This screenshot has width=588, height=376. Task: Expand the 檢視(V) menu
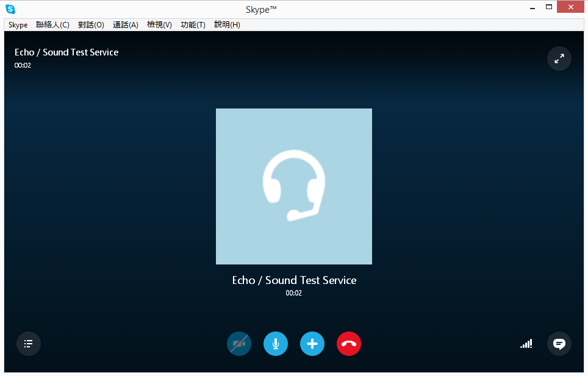click(x=159, y=25)
